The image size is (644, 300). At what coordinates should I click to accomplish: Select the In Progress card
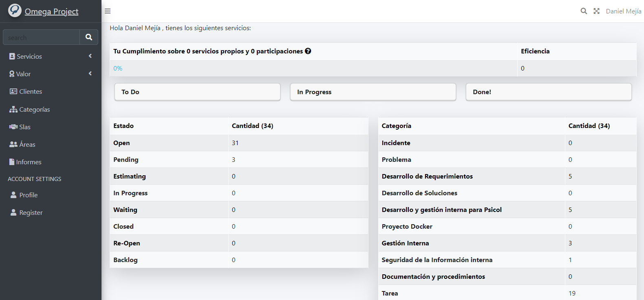(373, 92)
